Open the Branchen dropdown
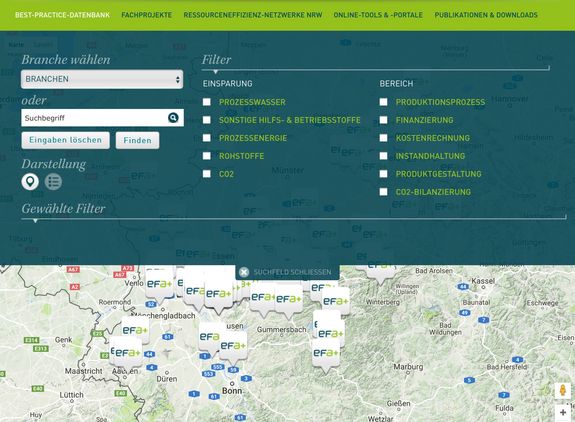The width and height of the screenshot is (575, 422). (102, 79)
